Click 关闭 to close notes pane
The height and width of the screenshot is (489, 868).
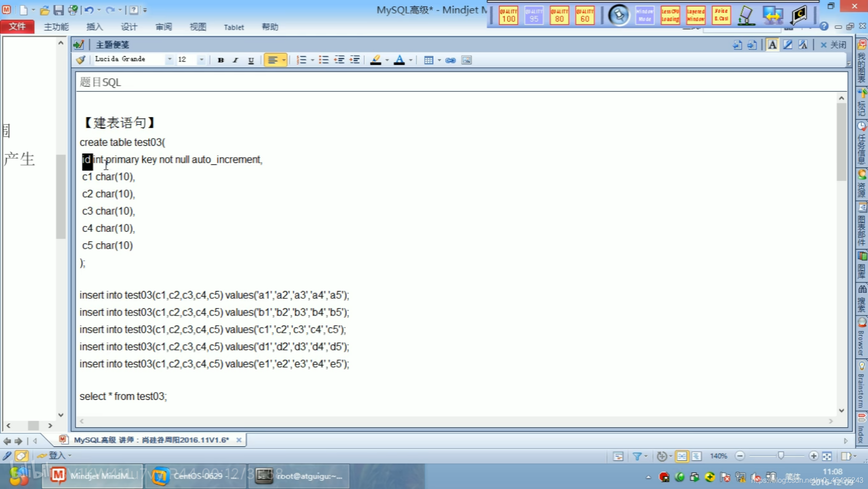(x=833, y=44)
